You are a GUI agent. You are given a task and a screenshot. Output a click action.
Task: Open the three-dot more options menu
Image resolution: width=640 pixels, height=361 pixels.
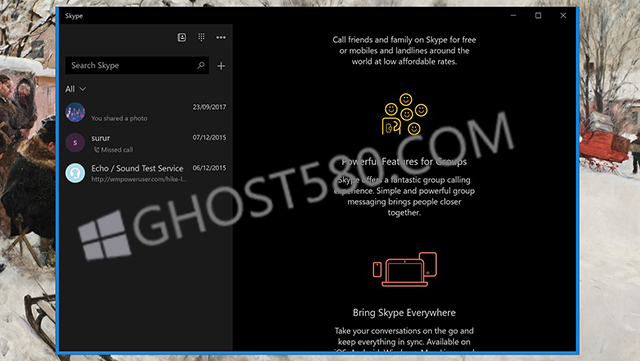(221, 37)
